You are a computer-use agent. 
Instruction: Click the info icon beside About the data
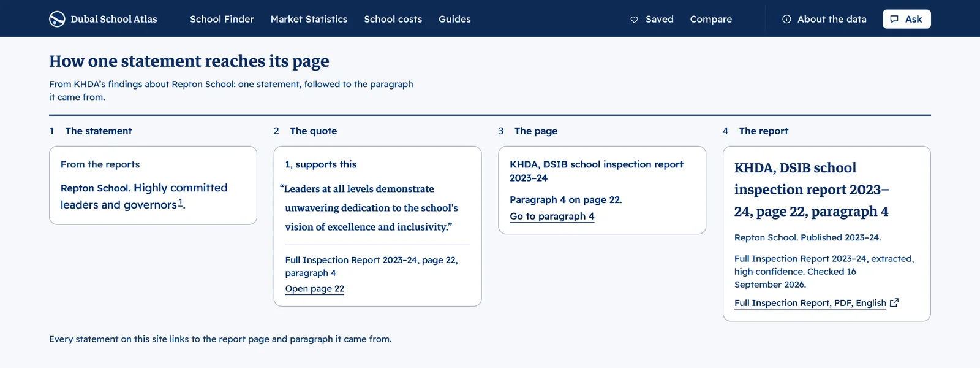point(786,19)
